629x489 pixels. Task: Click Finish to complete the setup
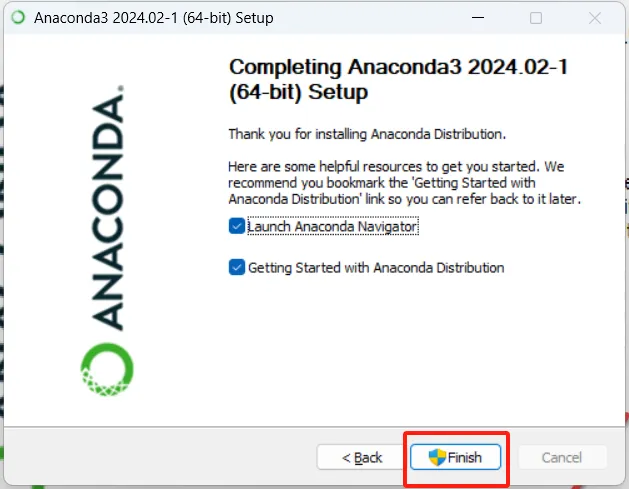tap(455, 457)
